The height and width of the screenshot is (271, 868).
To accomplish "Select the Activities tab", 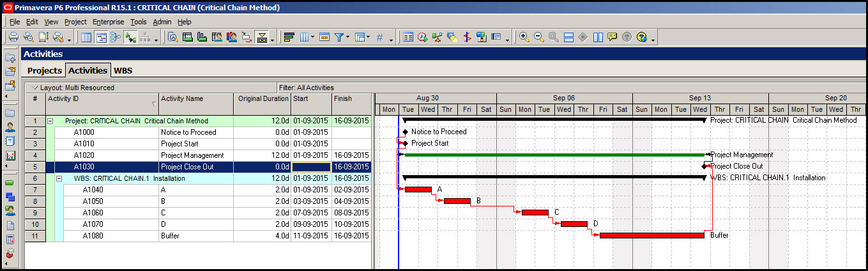I will (x=88, y=70).
